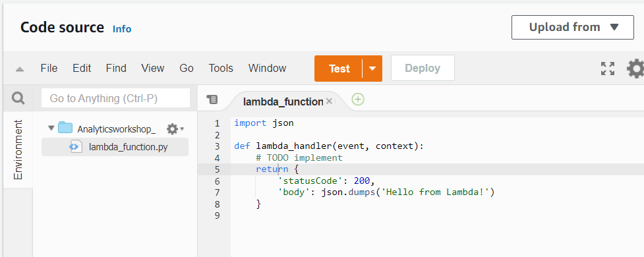Open the Window menu
644x257 pixels.
pyautogui.click(x=268, y=68)
